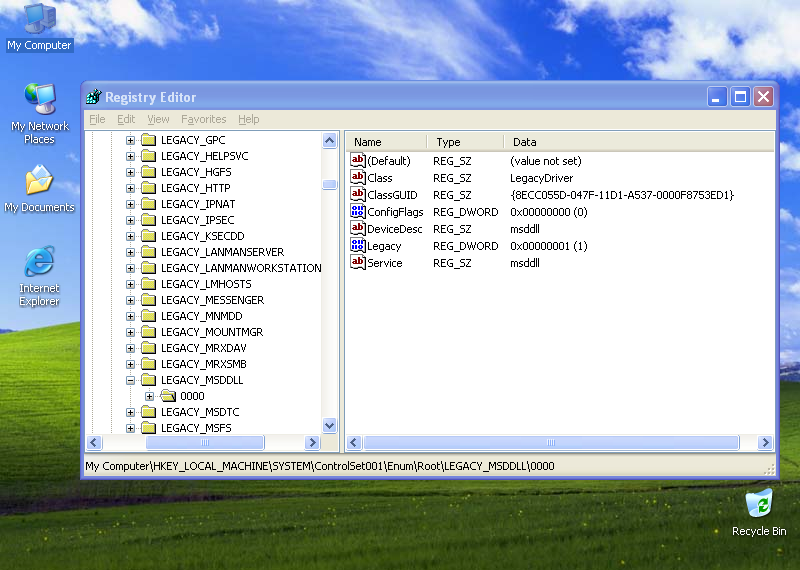Viewport: 800px width, 570px height.
Task: Expand the LEGACY_MNMDD key
Action: tap(130, 316)
